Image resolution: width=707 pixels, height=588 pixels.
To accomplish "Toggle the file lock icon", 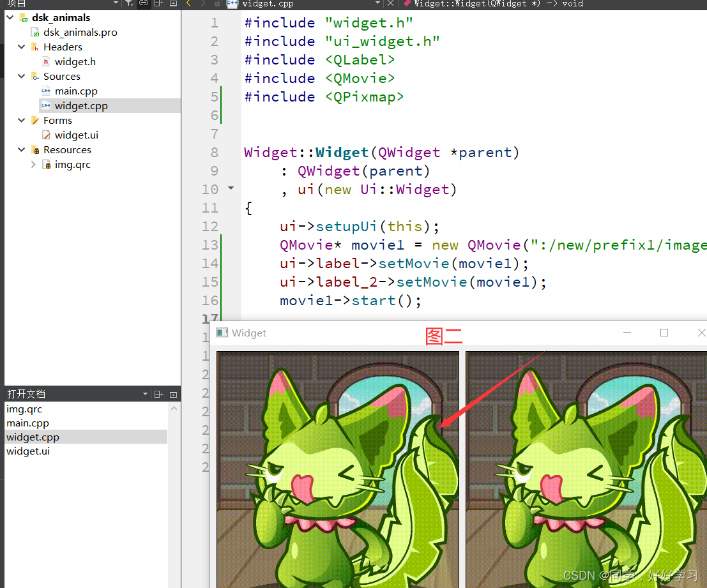I will [x=217, y=3].
